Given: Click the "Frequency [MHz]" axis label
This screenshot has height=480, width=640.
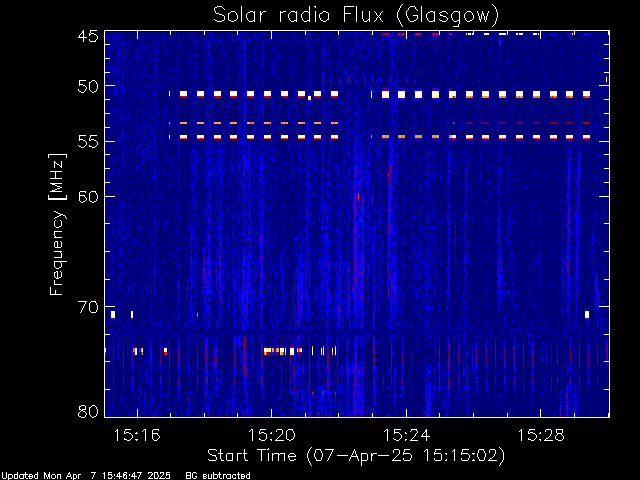Looking at the screenshot, I should pos(57,224).
